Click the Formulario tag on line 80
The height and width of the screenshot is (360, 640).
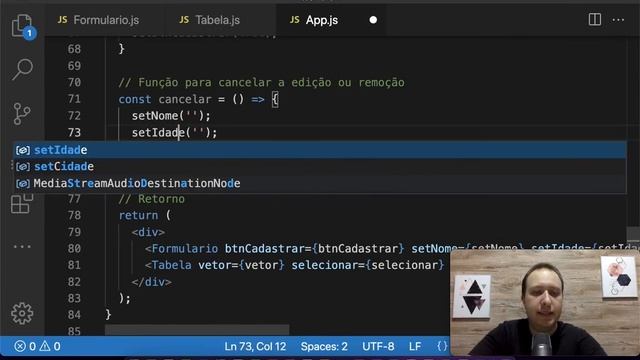point(184,249)
